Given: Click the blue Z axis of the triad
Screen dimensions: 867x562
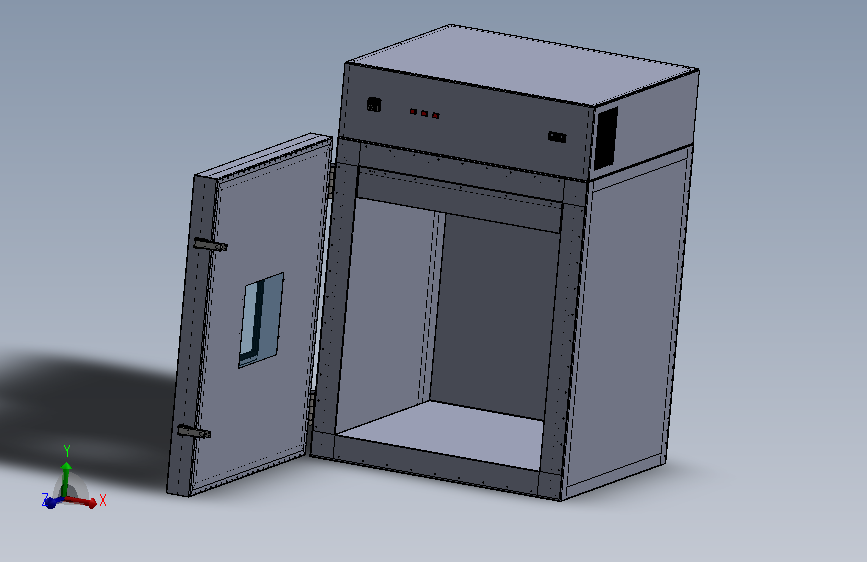Looking at the screenshot, I should coord(51,503).
